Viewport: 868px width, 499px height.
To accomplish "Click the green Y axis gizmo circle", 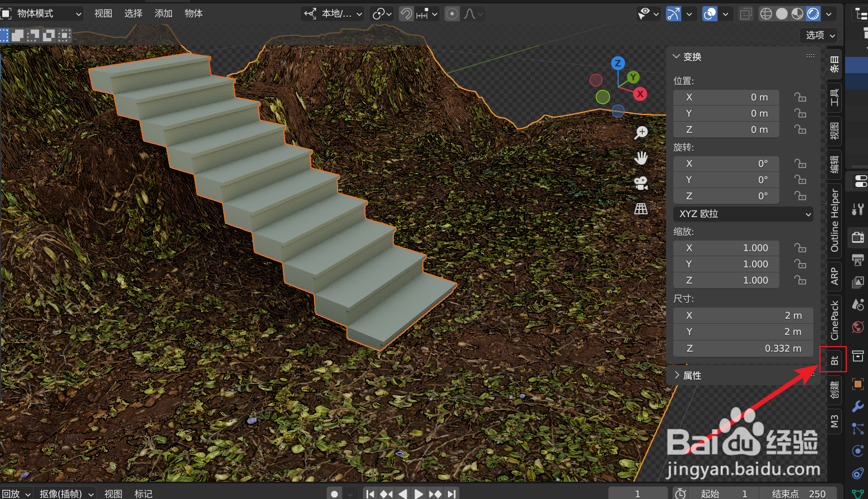I will pos(633,78).
